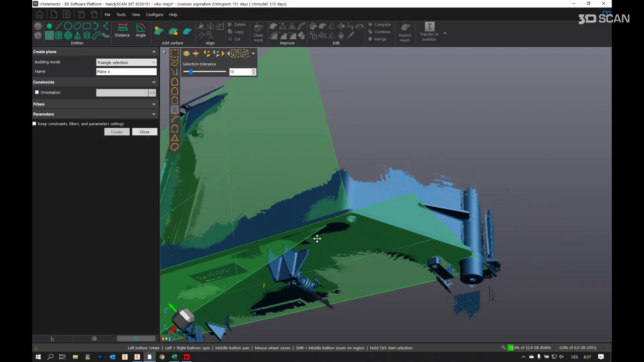Click the Selection tolerance slider
644x362 pixels.
click(x=191, y=72)
